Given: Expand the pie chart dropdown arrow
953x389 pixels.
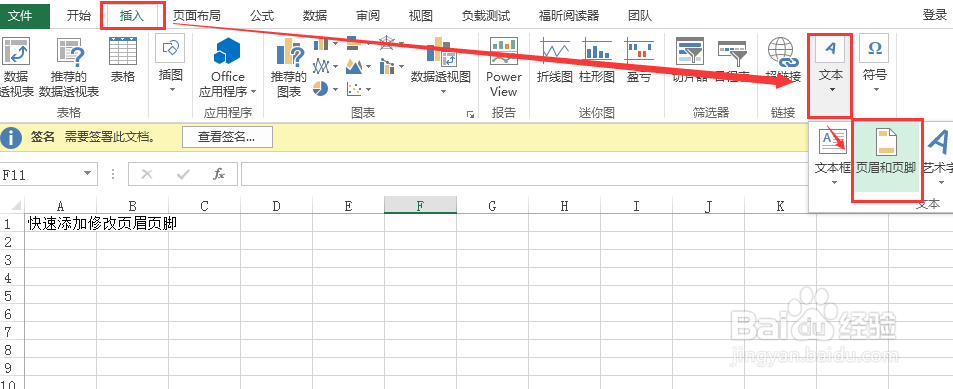Looking at the screenshot, I should pos(335,89).
